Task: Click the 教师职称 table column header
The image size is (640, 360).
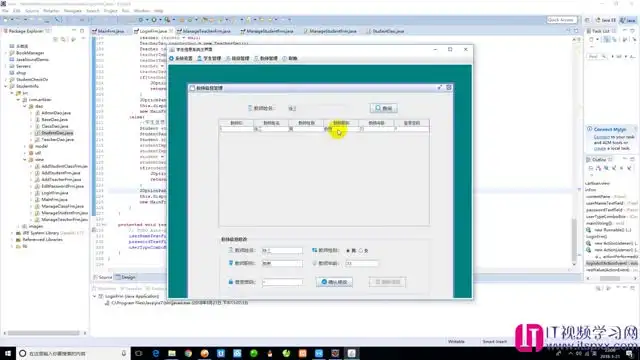Action: (x=341, y=123)
